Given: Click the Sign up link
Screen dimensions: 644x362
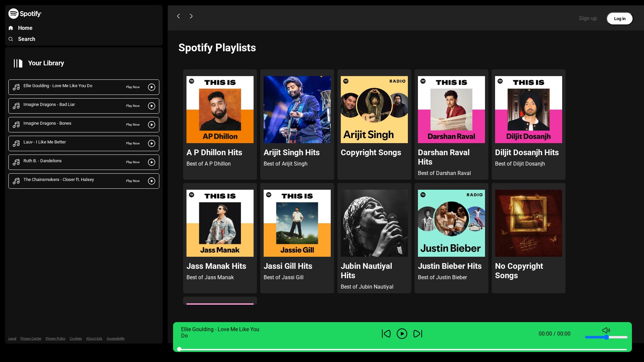Looking at the screenshot, I should [588, 18].
